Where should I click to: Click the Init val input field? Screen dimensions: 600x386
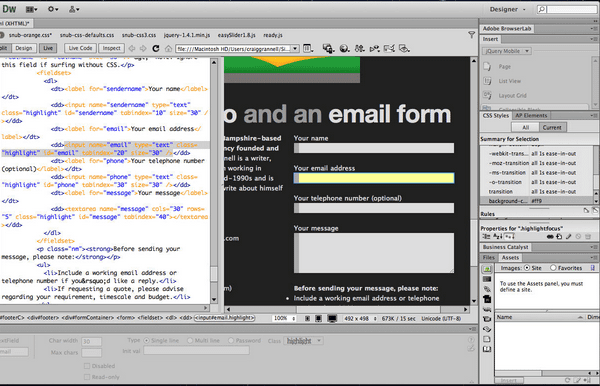[196, 351]
